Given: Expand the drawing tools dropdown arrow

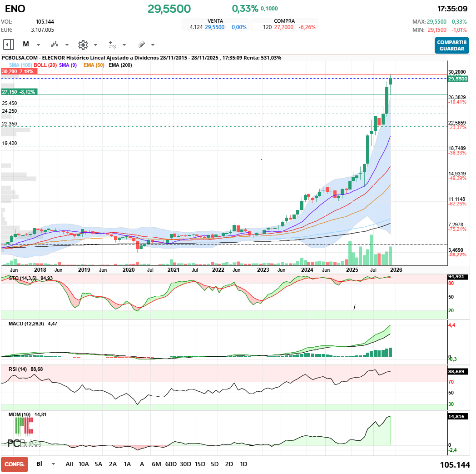Looking at the screenshot, I should (x=153, y=45).
